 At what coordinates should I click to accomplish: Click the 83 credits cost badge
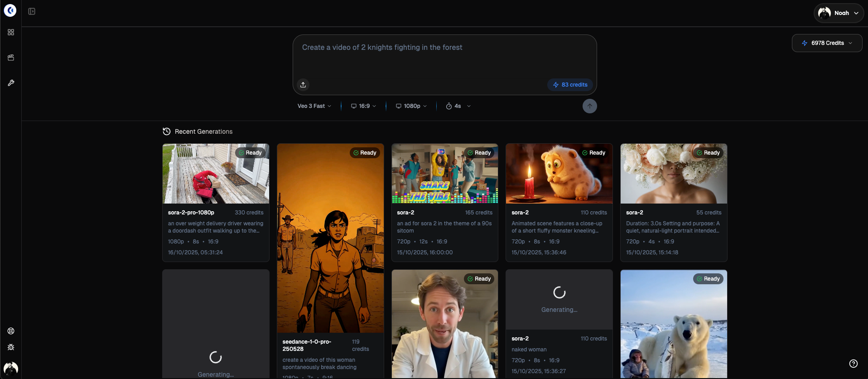[570, 85]
